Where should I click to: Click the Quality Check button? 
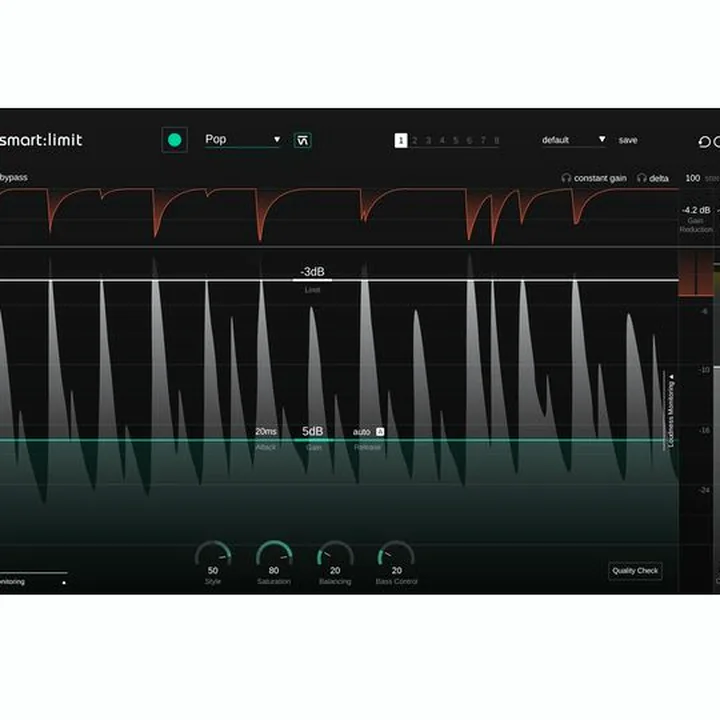pos(635,571)
